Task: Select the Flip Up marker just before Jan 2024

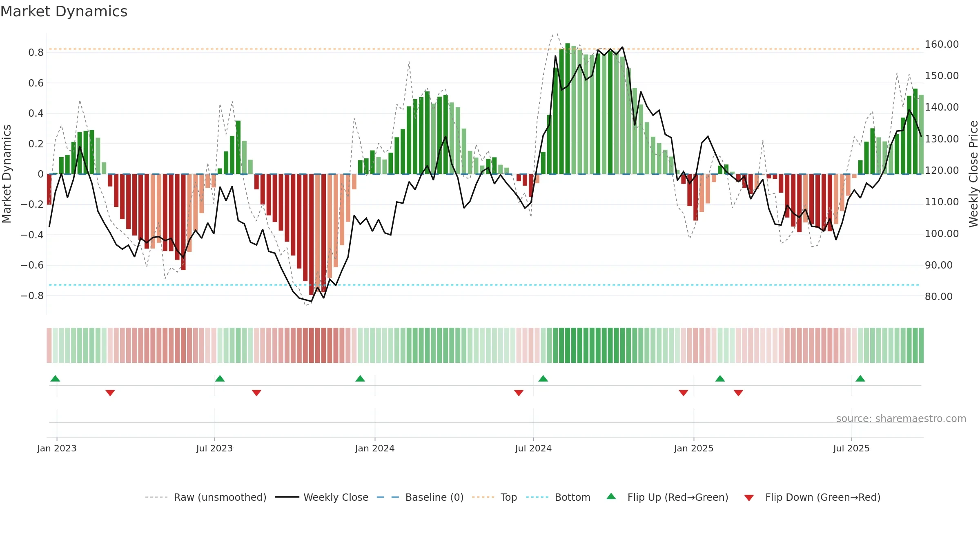Action: pyautogui.click(x=360, y=378)
